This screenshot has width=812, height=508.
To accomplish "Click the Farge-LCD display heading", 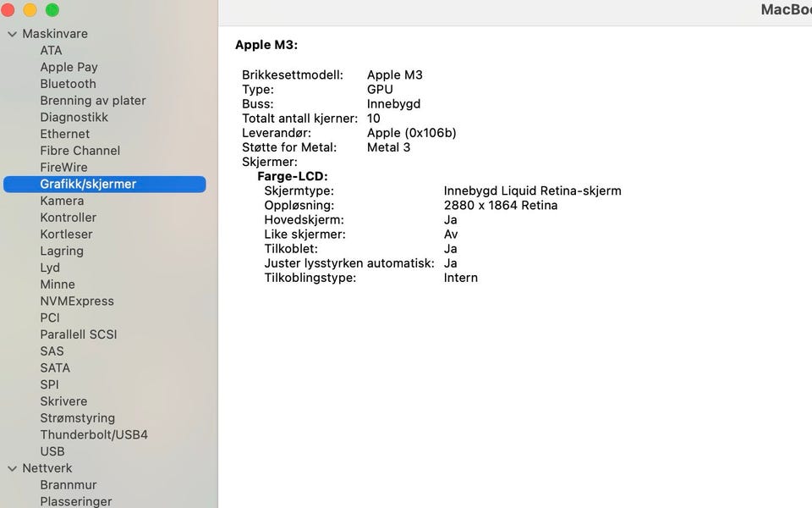I will click(x=292, y=177).
